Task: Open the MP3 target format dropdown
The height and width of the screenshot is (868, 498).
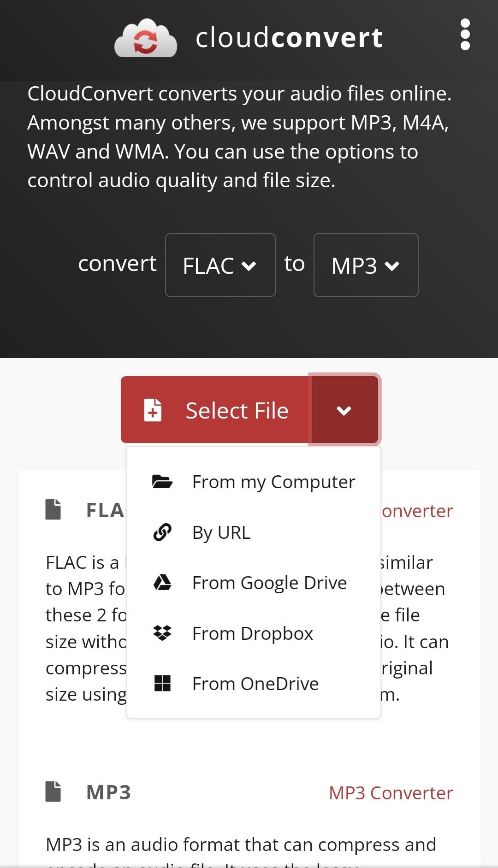Action: (x=366, y=265)
